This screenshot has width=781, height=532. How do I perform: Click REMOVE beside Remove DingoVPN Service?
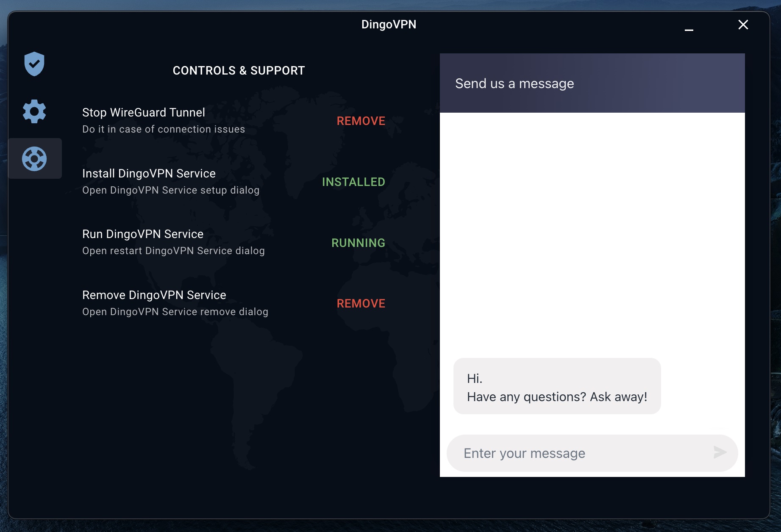click(x=361, y=304)
